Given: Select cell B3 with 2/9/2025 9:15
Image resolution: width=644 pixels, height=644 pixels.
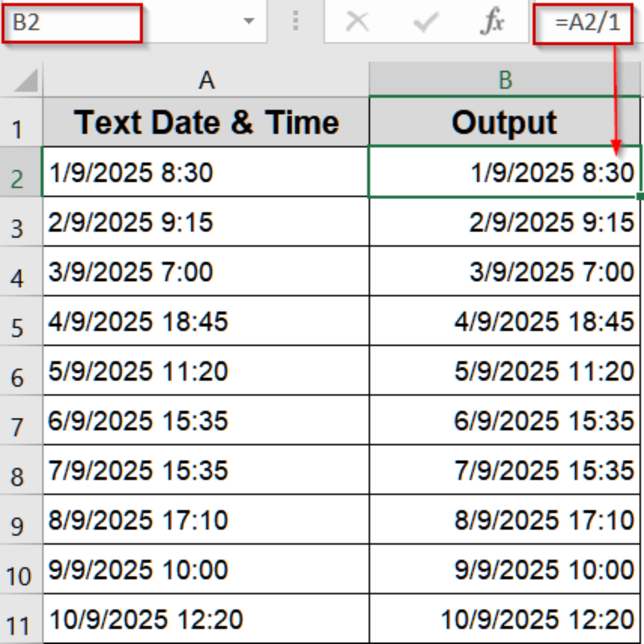Looking at the screenshot, I should (x=505, y=221).
